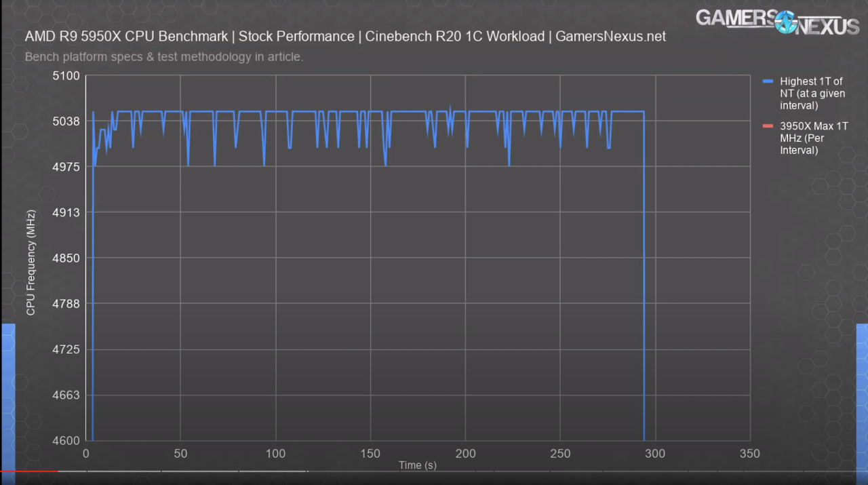Click the 'Time (s)' axis label
This screenshot has width=868, height=485.
coord(418,465)
